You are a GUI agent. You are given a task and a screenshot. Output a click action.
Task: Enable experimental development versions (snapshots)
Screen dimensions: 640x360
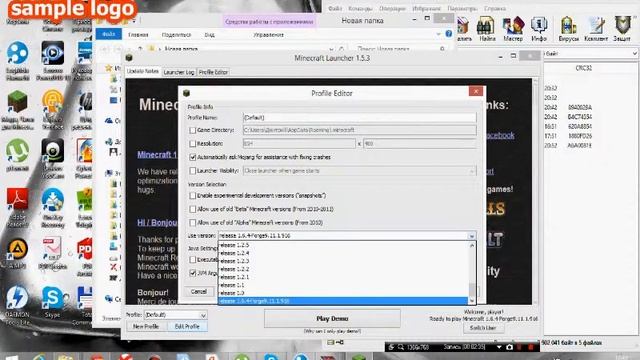click(x=193, y=196)
